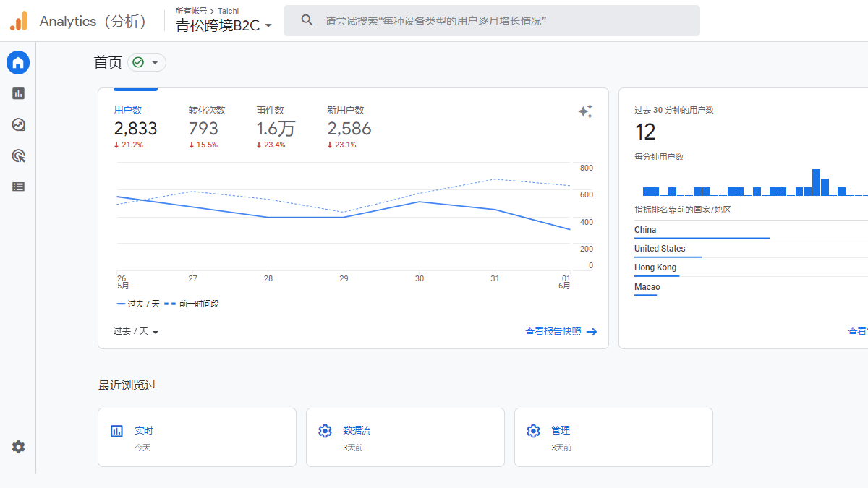Click the 15.5% decrease indicator

point(203,145)
